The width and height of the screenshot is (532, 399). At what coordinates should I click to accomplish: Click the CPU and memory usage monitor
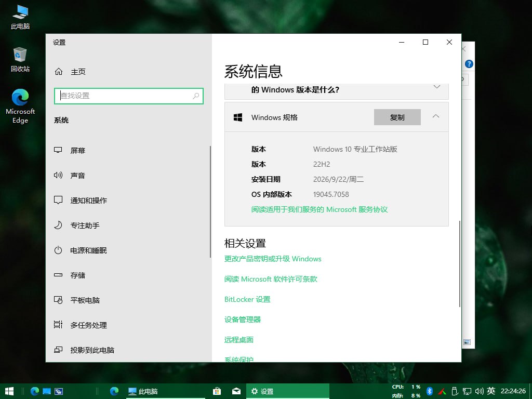click(406, 391)
